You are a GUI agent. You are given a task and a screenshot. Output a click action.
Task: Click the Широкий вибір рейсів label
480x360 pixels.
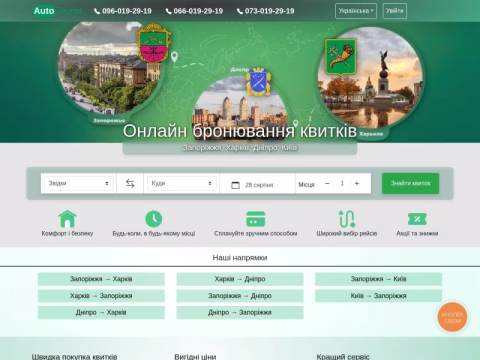[x=347, y=233]
